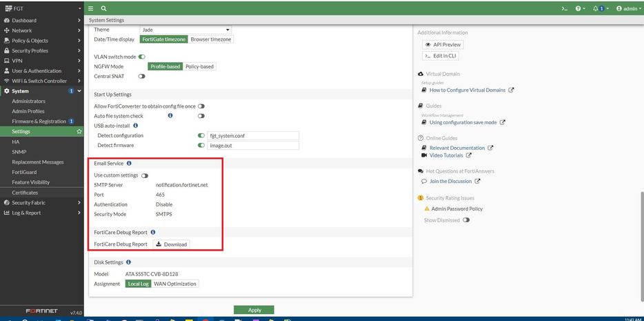Viewport: 644px width, 321px height.
Task: Expand the Network menu
Action: 42,30
